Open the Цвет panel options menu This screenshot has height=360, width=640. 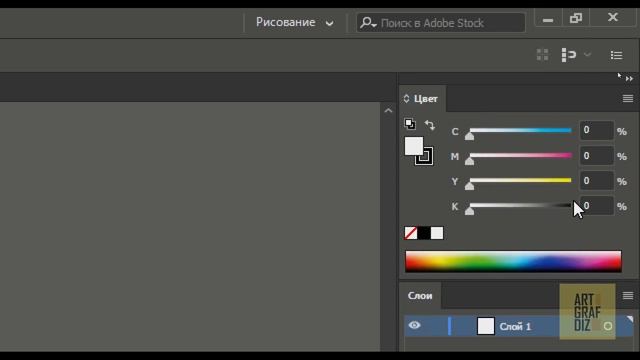tap(628, 98)
